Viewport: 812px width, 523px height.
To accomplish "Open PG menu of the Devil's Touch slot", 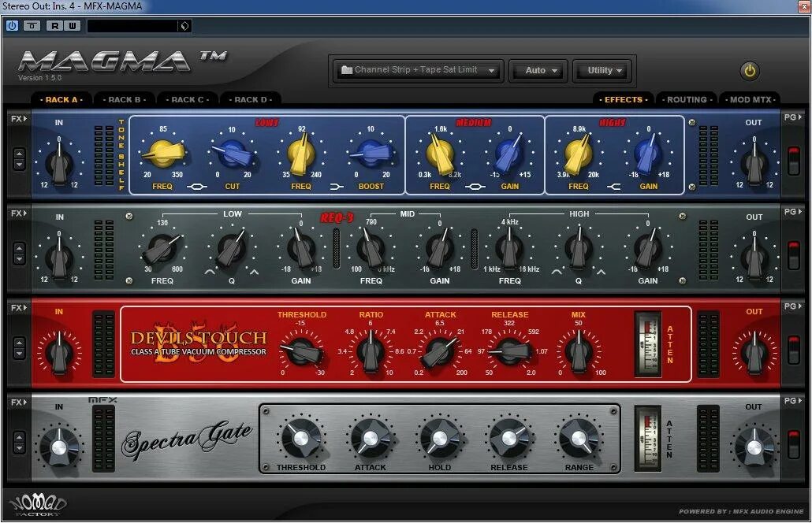I will [x=792, y=306].
